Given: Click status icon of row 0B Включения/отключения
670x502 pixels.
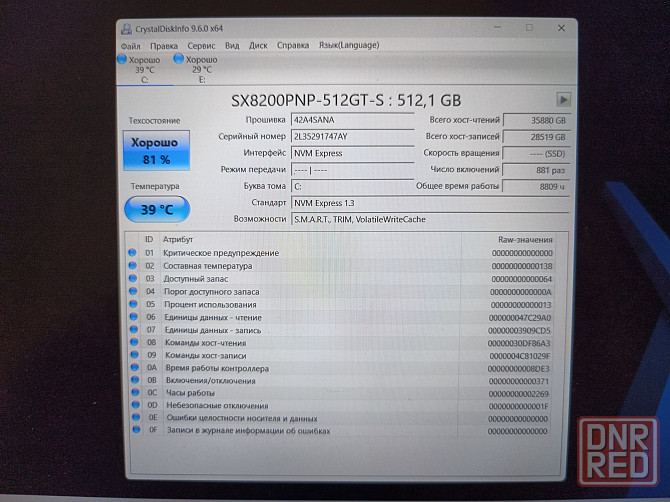Looking at the screenshot, I should [135, 380].
